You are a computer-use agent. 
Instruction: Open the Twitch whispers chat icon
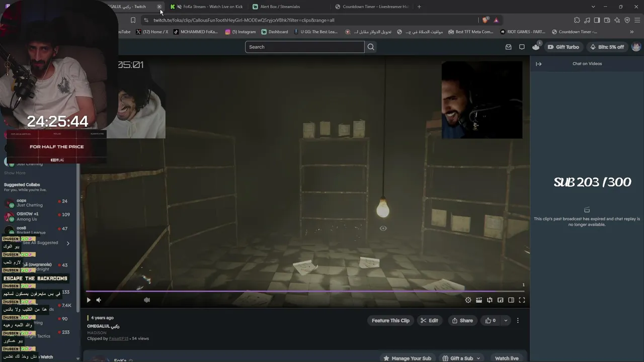(x=522, y=47)
